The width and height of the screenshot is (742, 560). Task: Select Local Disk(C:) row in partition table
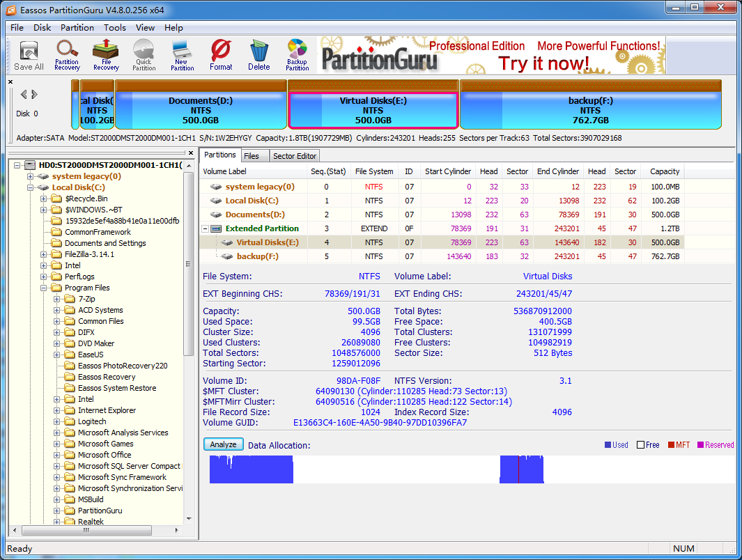click(442, 201)
